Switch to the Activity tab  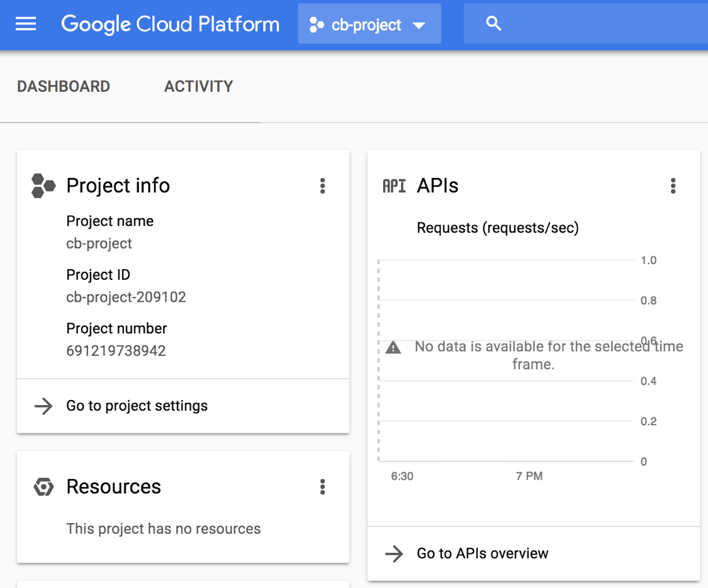pyautogui.click(x=199, y=86)
